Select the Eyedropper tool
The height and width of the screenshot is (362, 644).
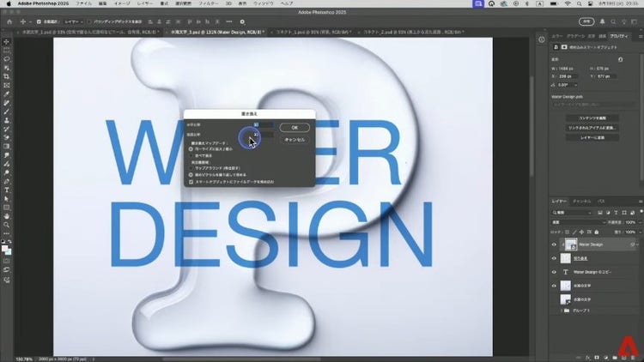(6, 94)
